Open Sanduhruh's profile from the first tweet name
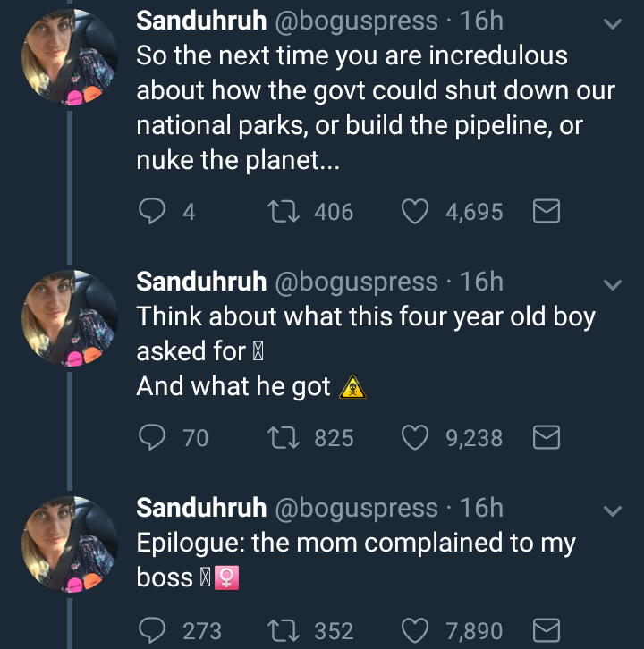The image size is (644, 649). 201,20
